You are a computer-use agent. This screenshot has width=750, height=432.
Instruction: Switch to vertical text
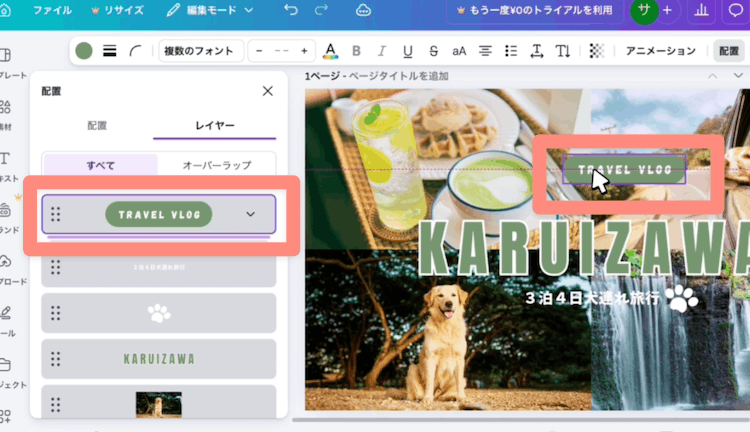562,51
